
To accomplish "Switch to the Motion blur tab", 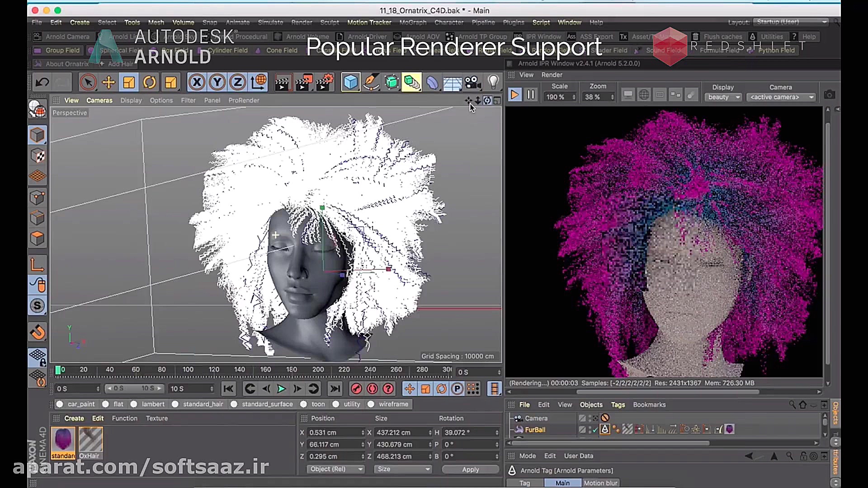I will tap(600, 483).
